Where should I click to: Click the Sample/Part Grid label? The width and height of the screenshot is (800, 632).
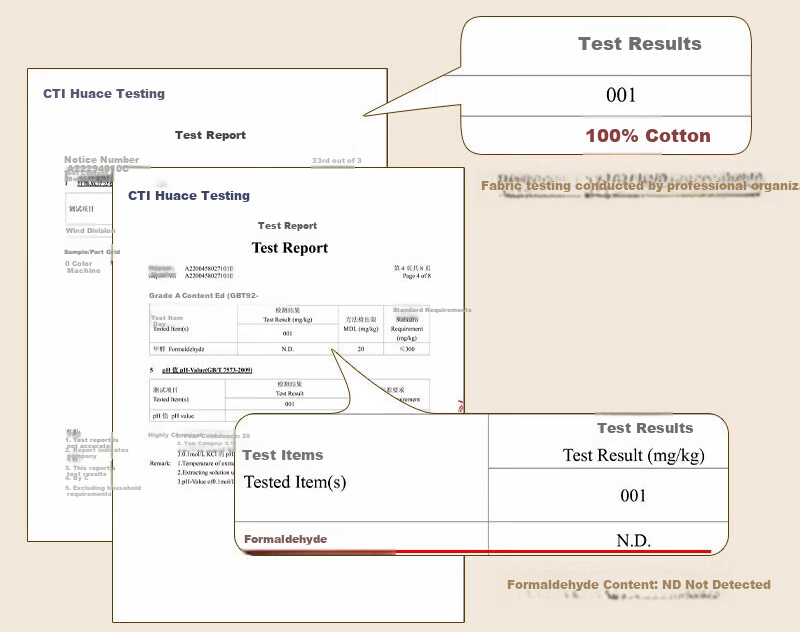[x=92, y=251]
